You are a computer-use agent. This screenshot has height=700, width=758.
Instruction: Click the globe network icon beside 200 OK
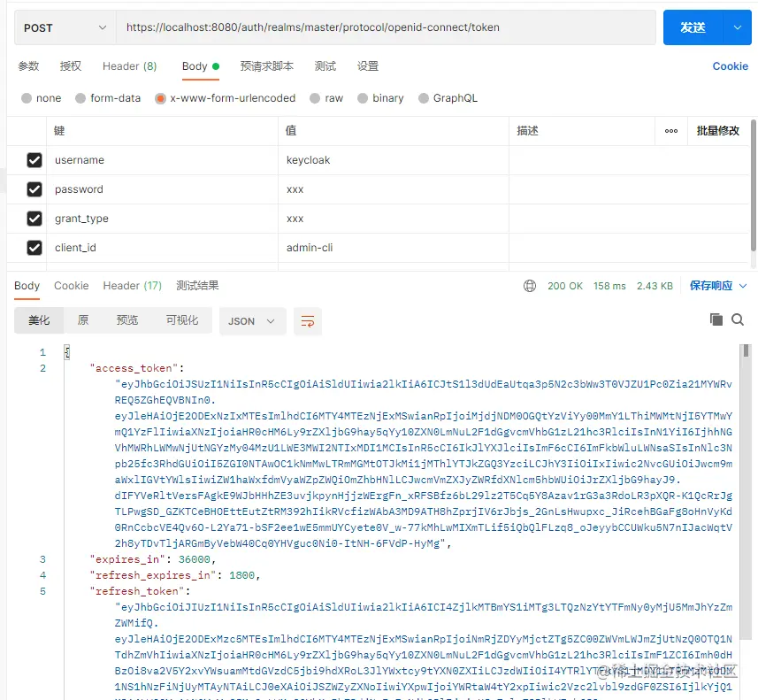(529, 286)
